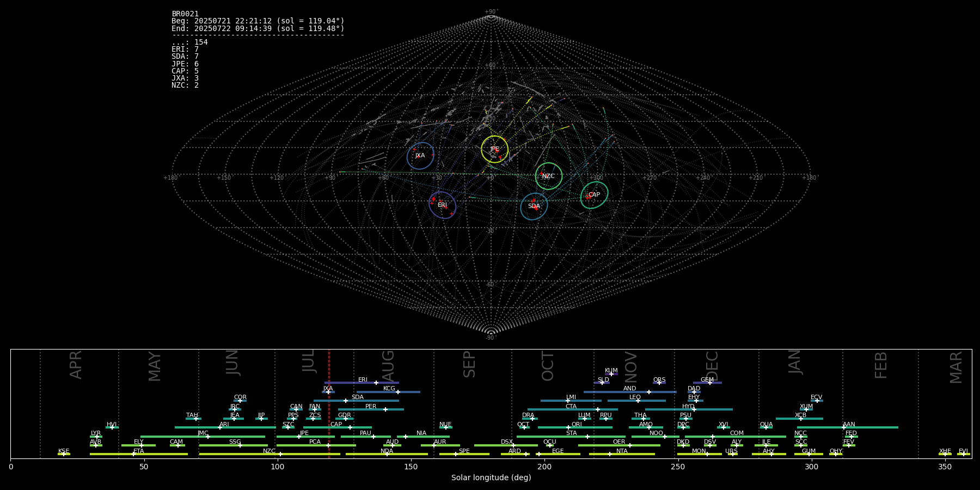Click the COM shower bar in the timeline

click(x=736, y=437)
